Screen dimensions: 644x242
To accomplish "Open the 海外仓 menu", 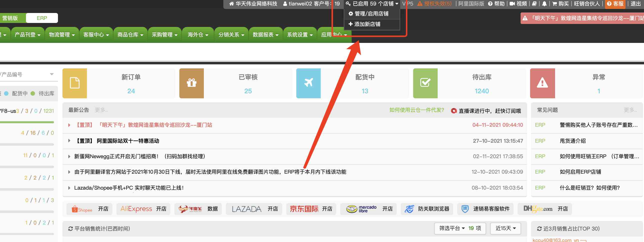I will tap(198, 35).
